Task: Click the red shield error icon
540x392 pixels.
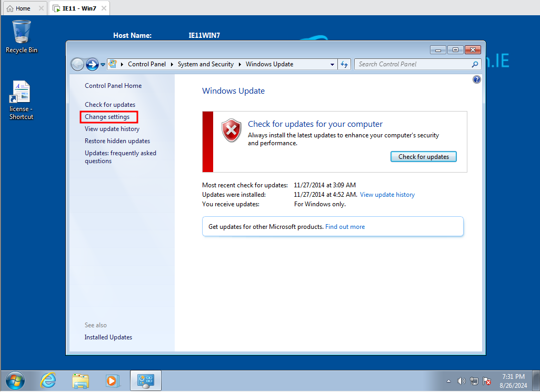Action: click(231, 130)
